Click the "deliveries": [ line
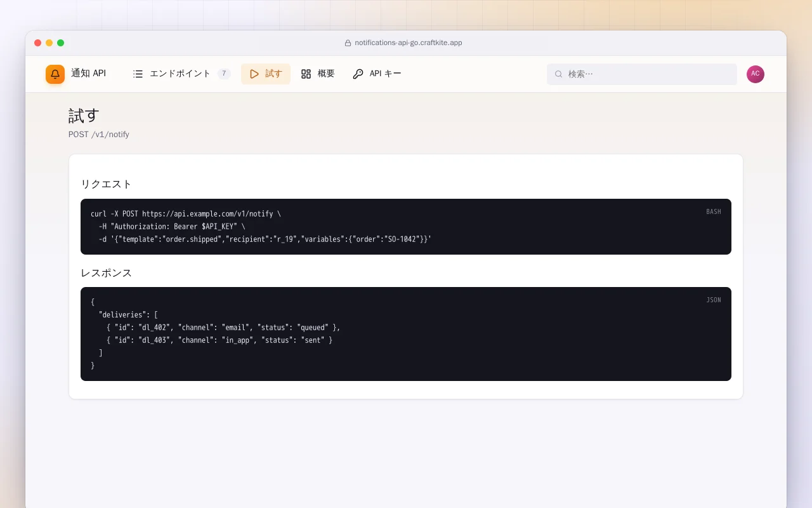This screenshot has width=812, height=508. (x=128, y=315)
